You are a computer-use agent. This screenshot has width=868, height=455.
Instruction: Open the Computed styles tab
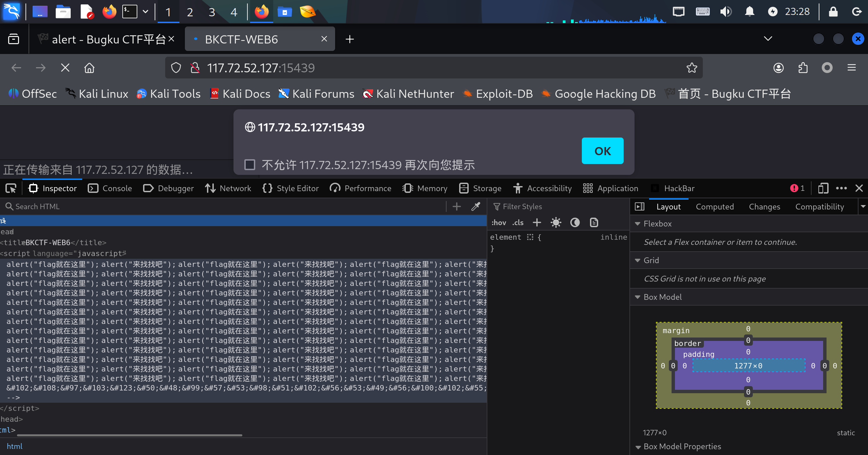[x=715, y=207]
